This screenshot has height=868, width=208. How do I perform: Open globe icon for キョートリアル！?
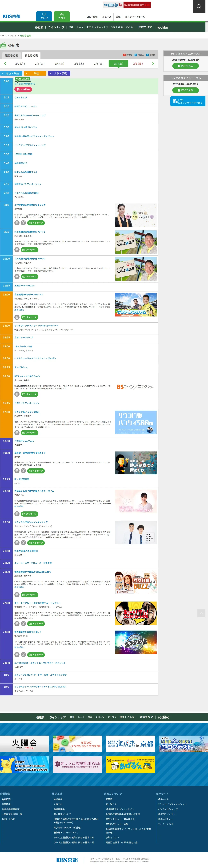tap(17, 624)
